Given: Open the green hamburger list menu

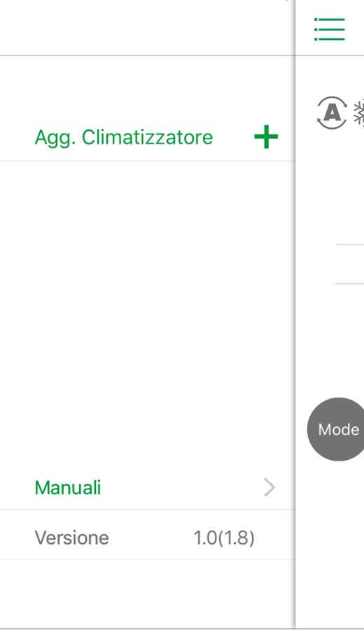Looking at the screenshot, I should click(x=330, y=29).
